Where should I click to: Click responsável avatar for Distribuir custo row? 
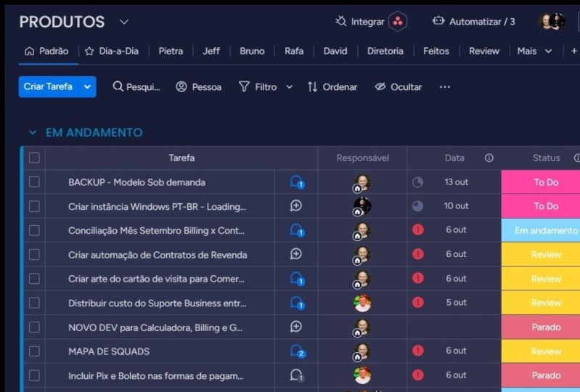coord(362,303)
